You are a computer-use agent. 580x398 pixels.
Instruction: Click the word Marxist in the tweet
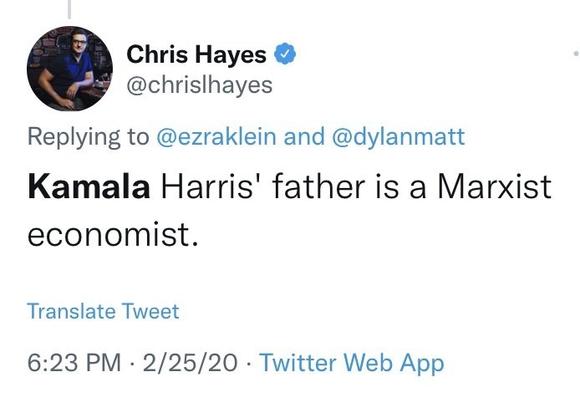pyautogui.click(x=495, y=187)
